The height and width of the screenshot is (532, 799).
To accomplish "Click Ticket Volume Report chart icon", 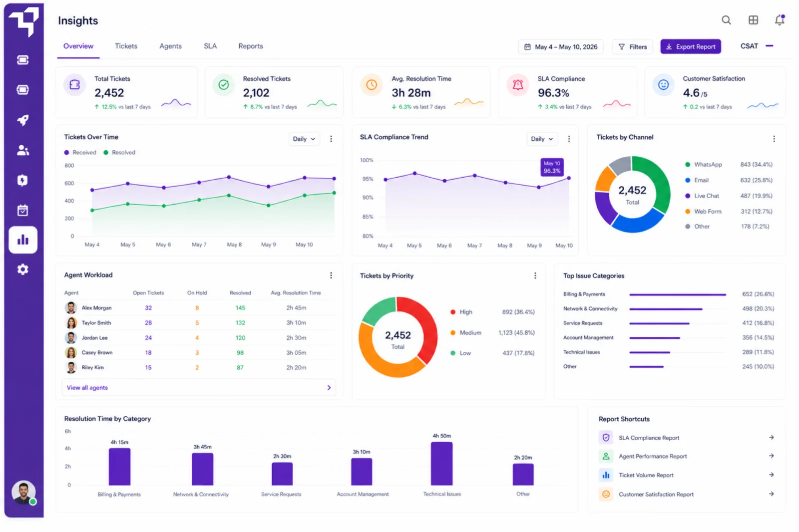I will point(606,475).
